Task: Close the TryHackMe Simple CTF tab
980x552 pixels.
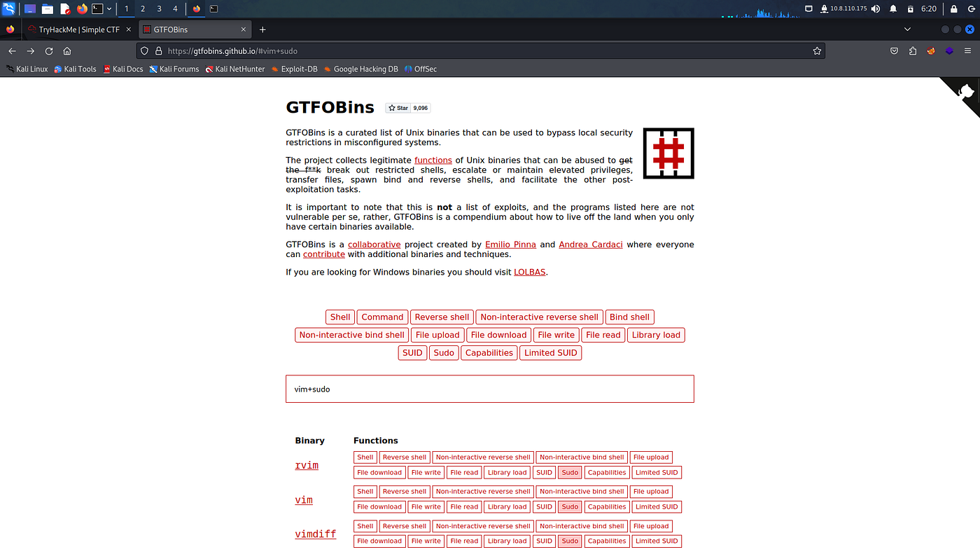Action: (129, 29)
